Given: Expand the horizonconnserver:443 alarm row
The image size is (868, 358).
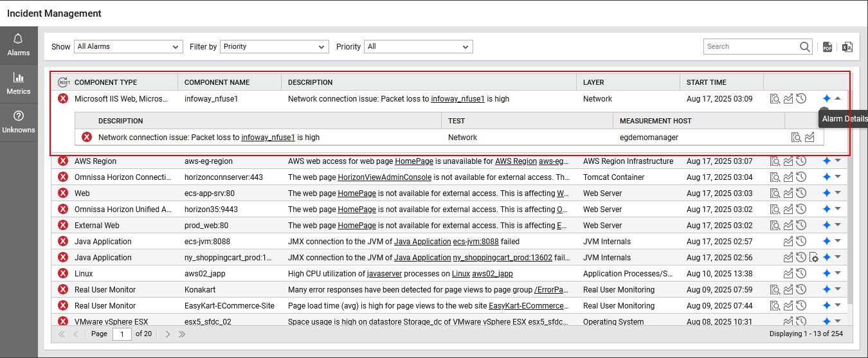Looking at the screenshot, I should click(838, 177).
